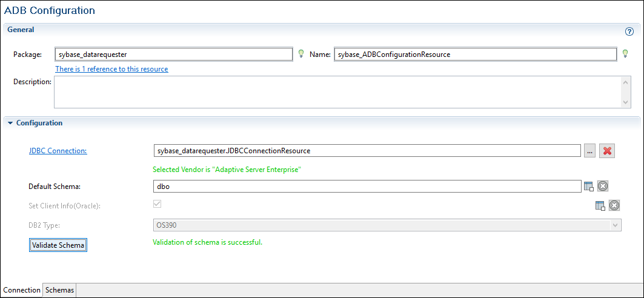Click lightbulb hint next to Name field
The height and width of the screenshot is (298, 644).
tap(625, 54)
